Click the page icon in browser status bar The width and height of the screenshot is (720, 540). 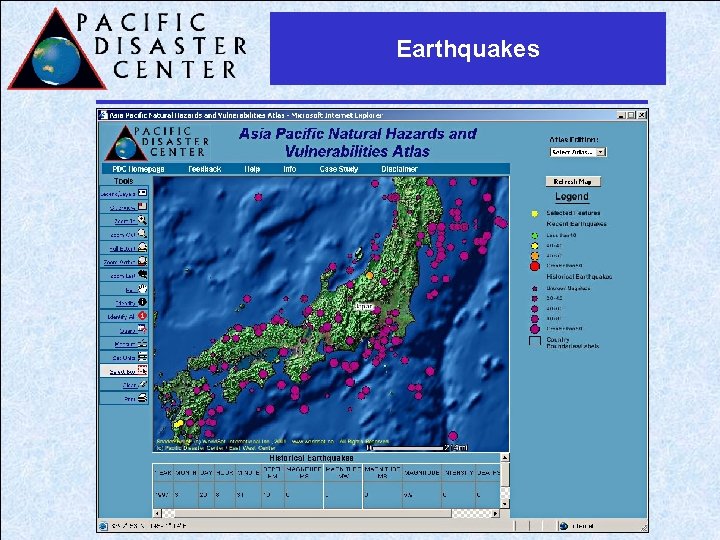click(103, 526)
